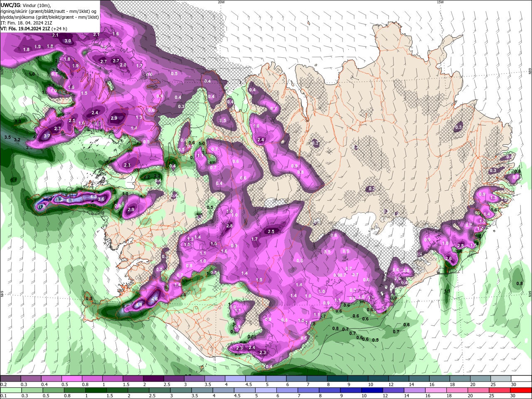The height and width of the screenshot is (399, 532).
Task: Click the "3.7" snowfall value on the map
Action: [47, 136]
